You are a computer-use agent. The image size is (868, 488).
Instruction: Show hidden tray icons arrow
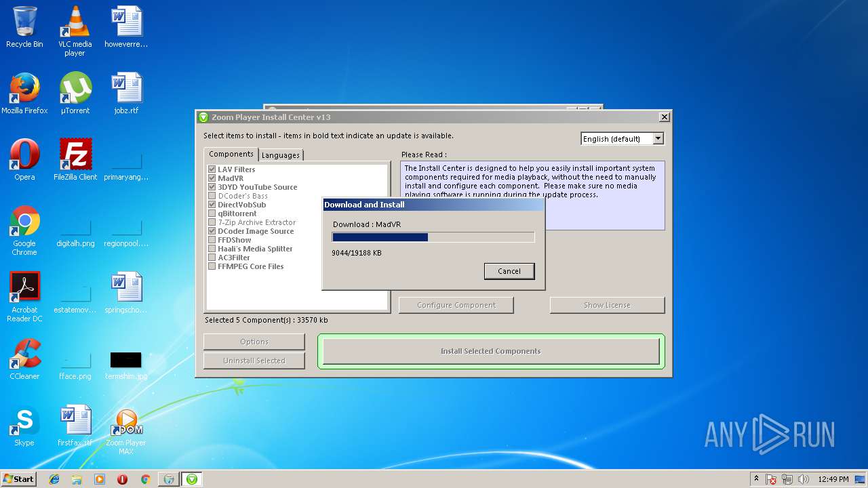pyautogui.click(x=756, y=479)
